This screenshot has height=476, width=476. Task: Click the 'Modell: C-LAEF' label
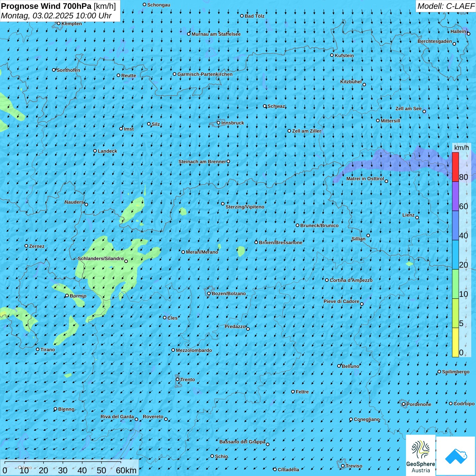(446, 6)
